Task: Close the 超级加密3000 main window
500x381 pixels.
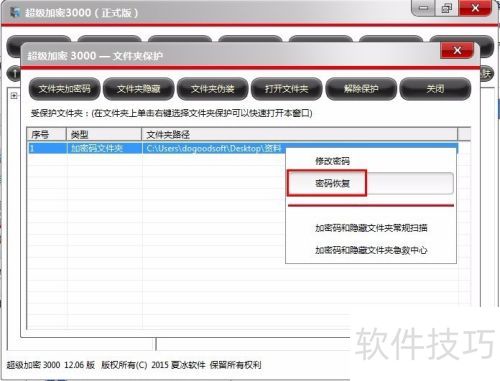Action: point(475,8)
